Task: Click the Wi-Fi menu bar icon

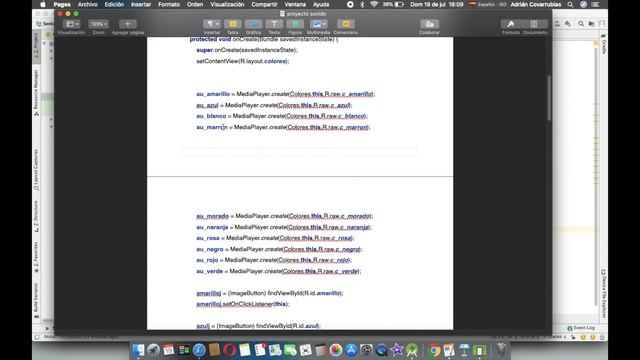Action: (x=374, y=4)
